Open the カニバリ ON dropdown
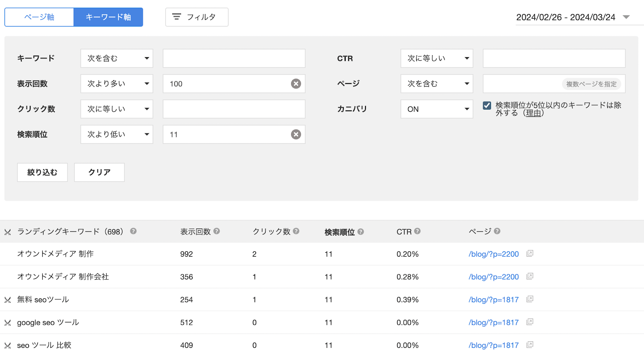 tap(437, 109)
